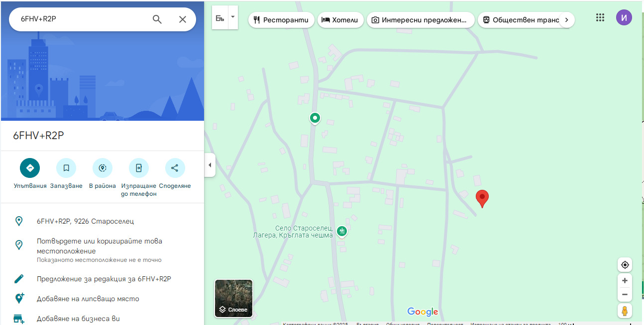This screenshot has height=325, width=644.
Task: Show my current location
Action: (625, 264)
